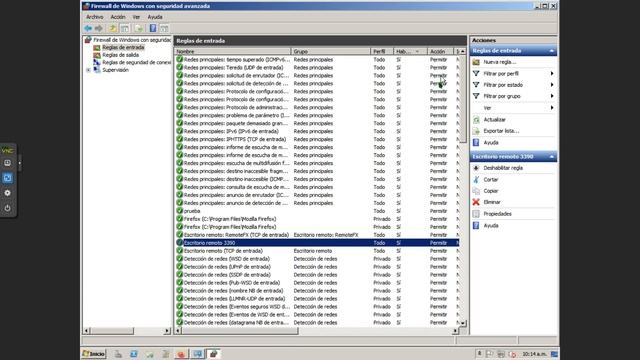Open the Acción menu
Image resolution: width=640 pixels, height=360 pixels.
(x=118, y=17)
